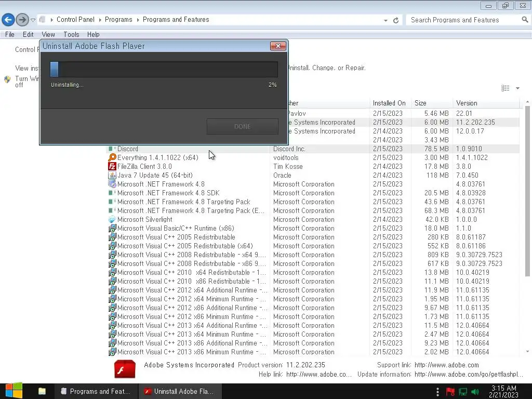Viewport: 532px width, 399px height.
Task: Click the 78.5 MB size cell
Action: (436, 149)
